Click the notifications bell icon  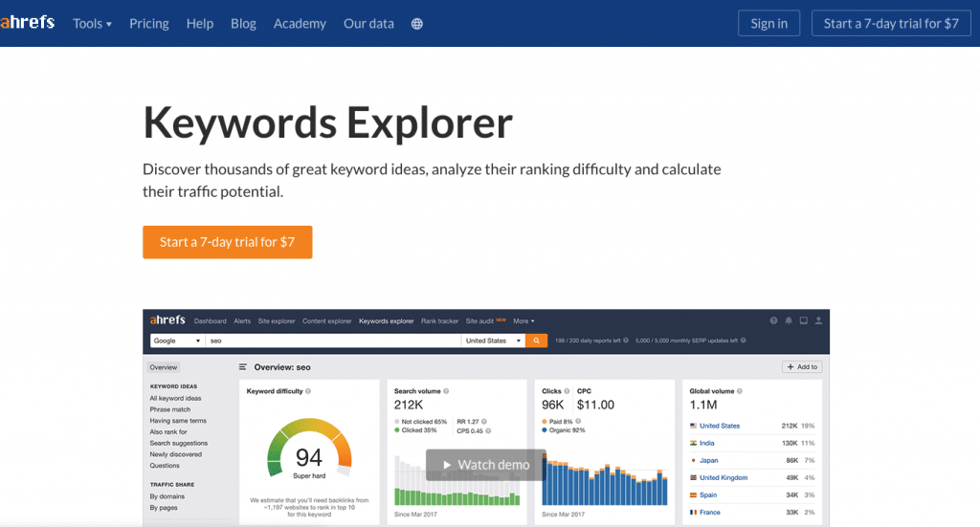(x=789, y=320)
